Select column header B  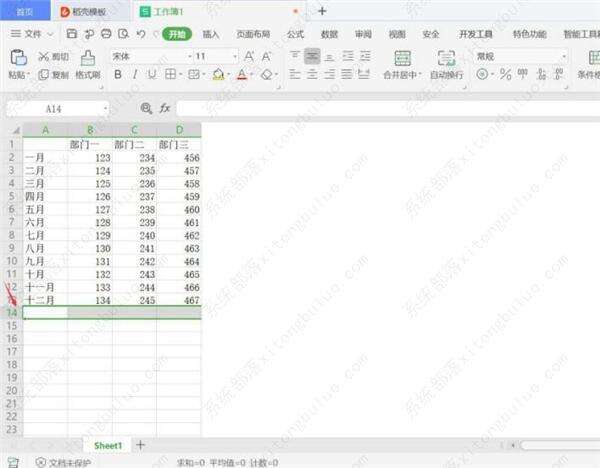point(90,130)
